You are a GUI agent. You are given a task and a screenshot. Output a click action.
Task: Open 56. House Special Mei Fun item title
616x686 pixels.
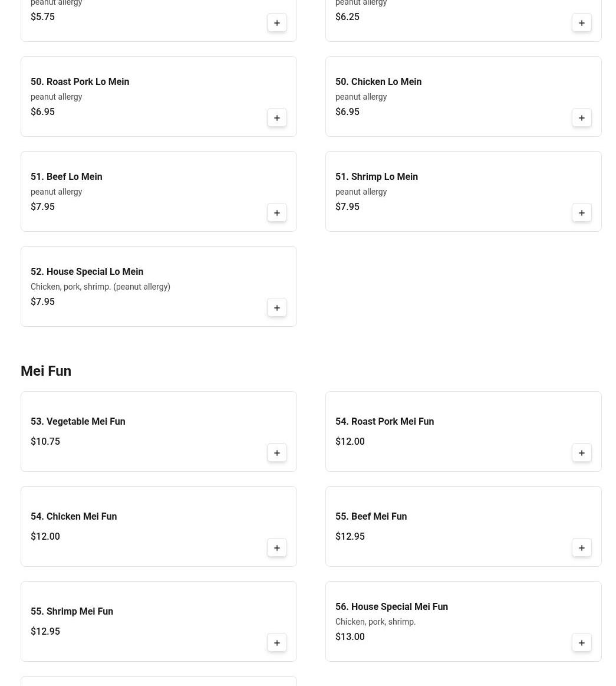391,607
